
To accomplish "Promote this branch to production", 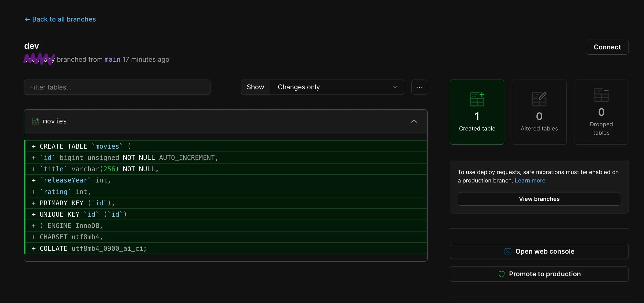I will (539, 274).
